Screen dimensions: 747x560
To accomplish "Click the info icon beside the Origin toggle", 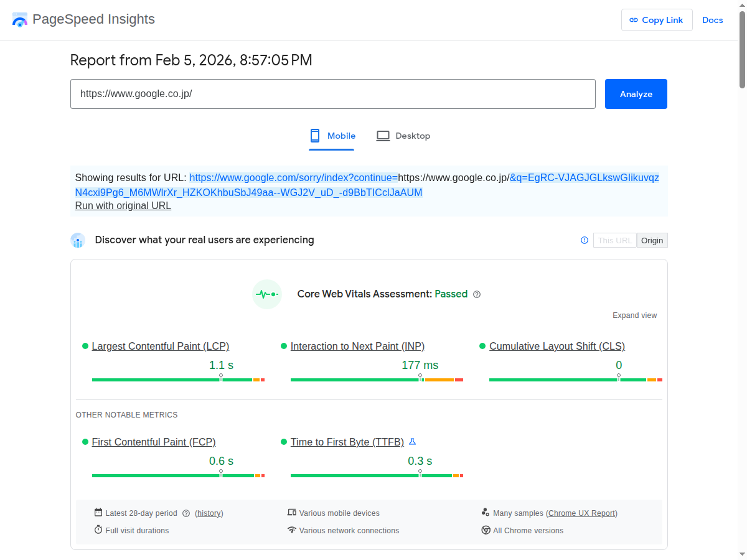I will 584,240.
